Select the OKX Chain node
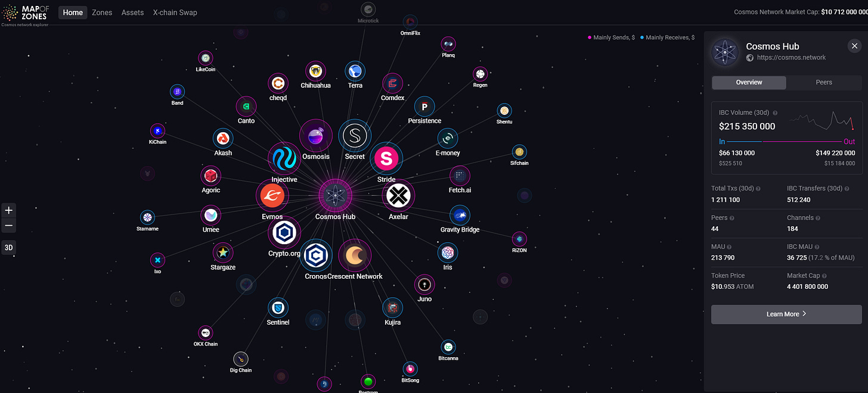This screenshot has width=868, height=393. (x=206, y=333)
